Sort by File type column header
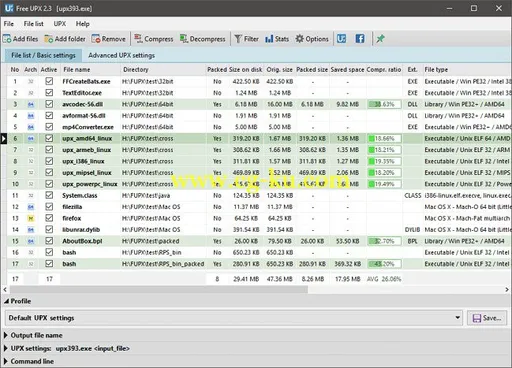 click(x=467, y=70)
